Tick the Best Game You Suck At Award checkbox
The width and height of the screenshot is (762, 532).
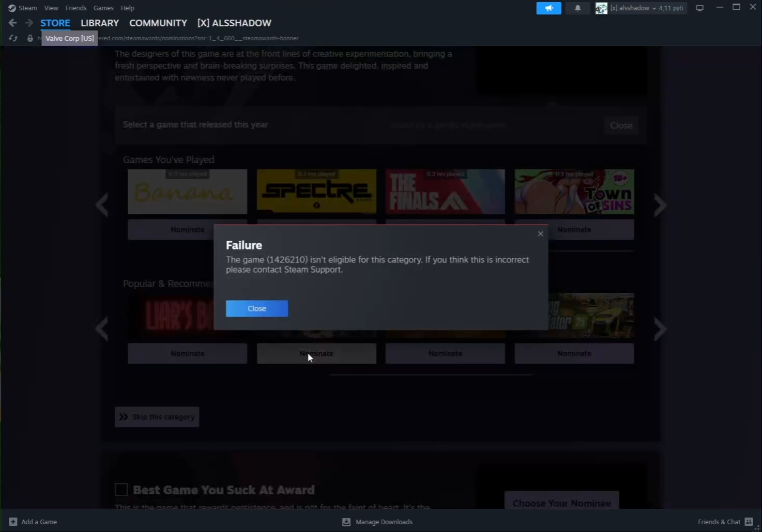coord(121,490)
